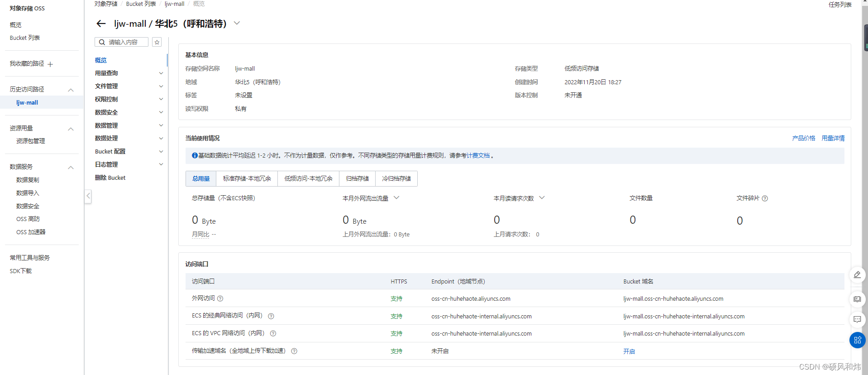Go back using the left arrow icon
This screenshot has width=868, height=375.
point(101,24)
